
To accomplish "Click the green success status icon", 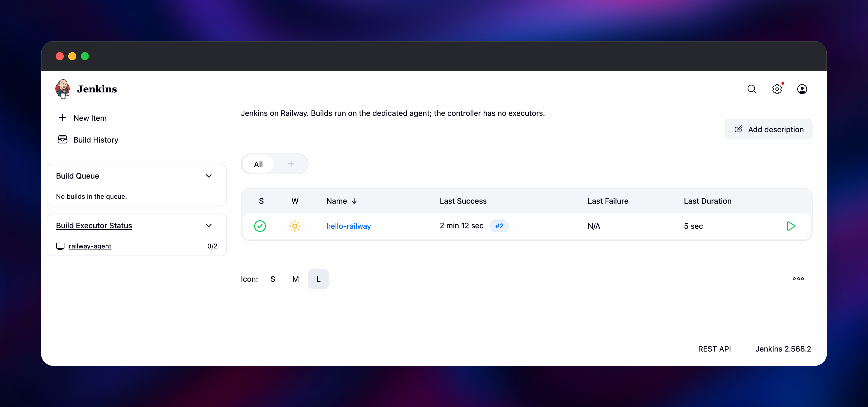I will pyautogui.click(x=260, y=226).
